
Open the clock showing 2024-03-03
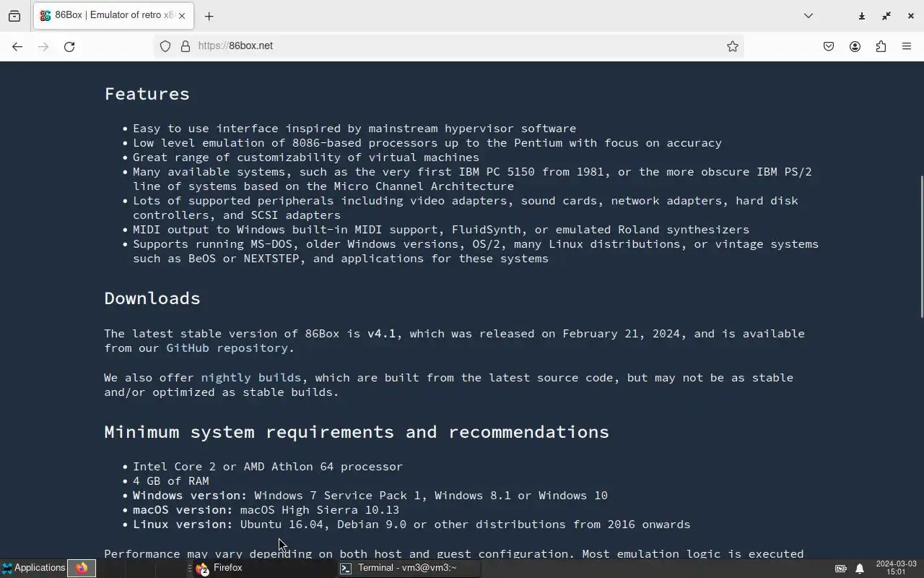click(896, 568)
